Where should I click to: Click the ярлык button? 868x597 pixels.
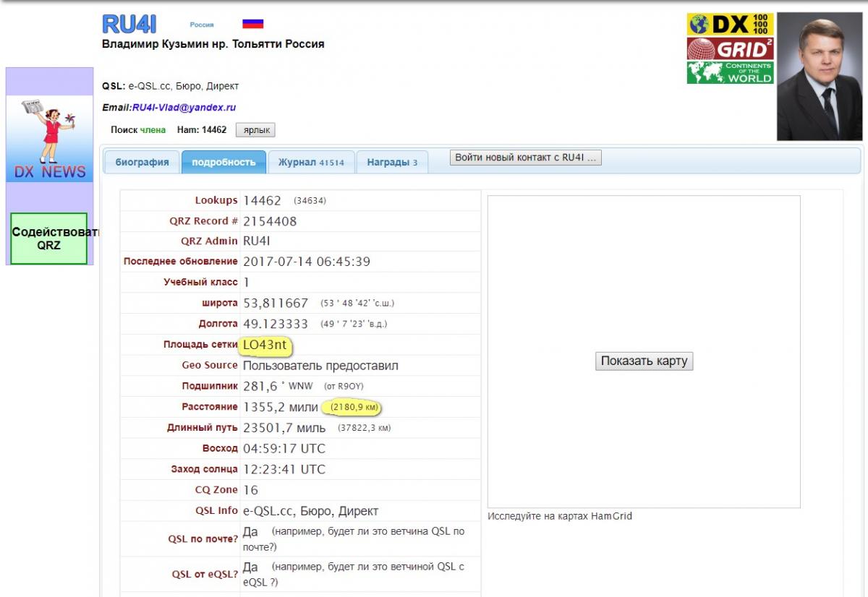click(x=255, y=130)
